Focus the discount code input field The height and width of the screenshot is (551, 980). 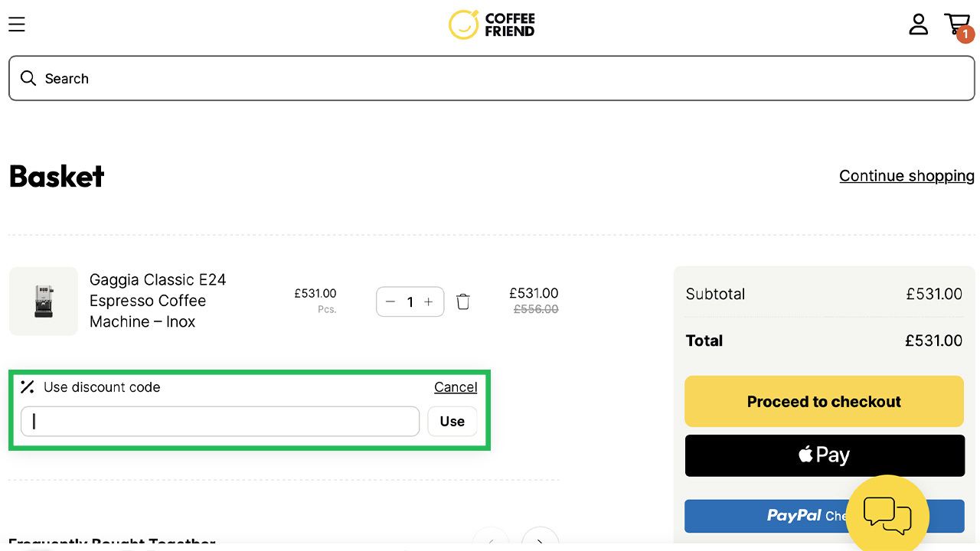(x=220, y=422)
